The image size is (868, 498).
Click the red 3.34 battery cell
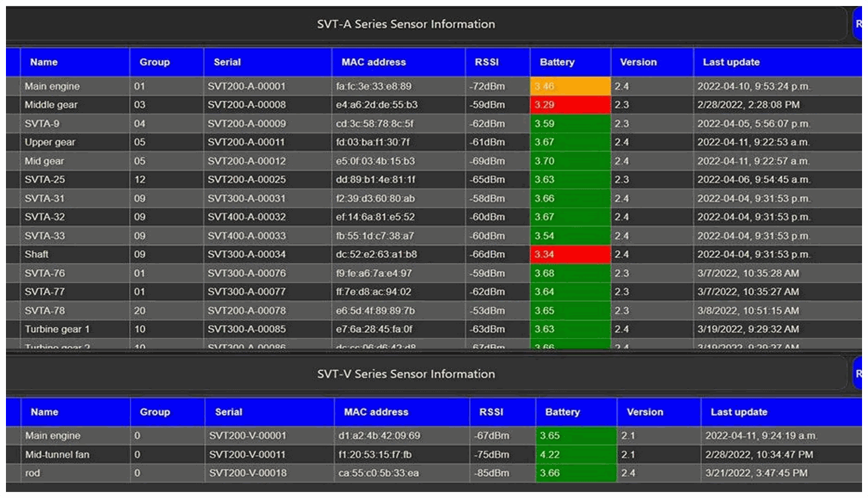coord(570,254)
